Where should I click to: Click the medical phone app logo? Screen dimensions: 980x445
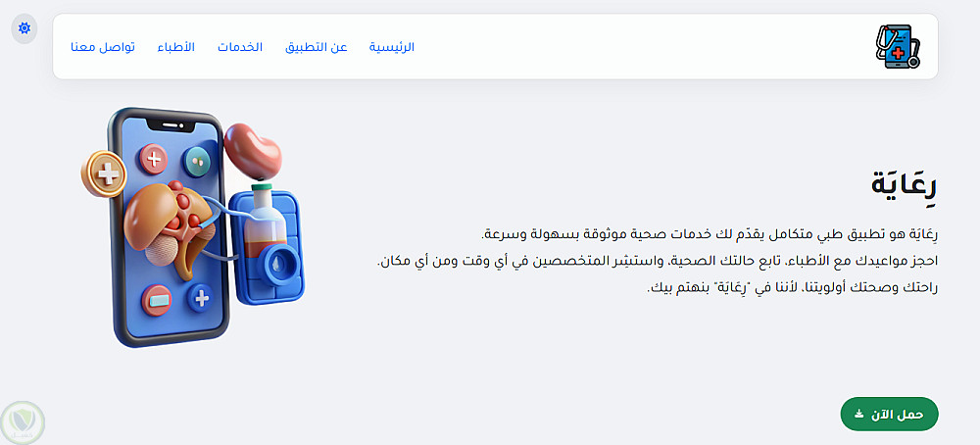point(898,47)
